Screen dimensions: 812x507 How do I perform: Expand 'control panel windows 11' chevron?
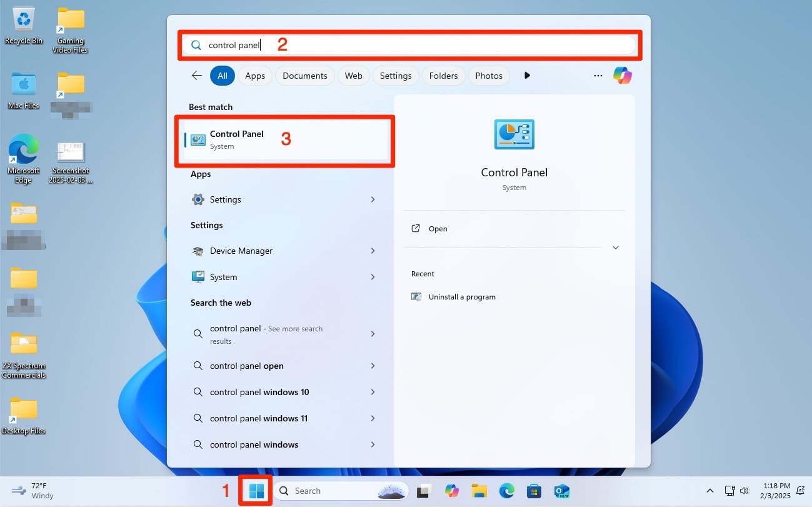(x=373, y=418)
